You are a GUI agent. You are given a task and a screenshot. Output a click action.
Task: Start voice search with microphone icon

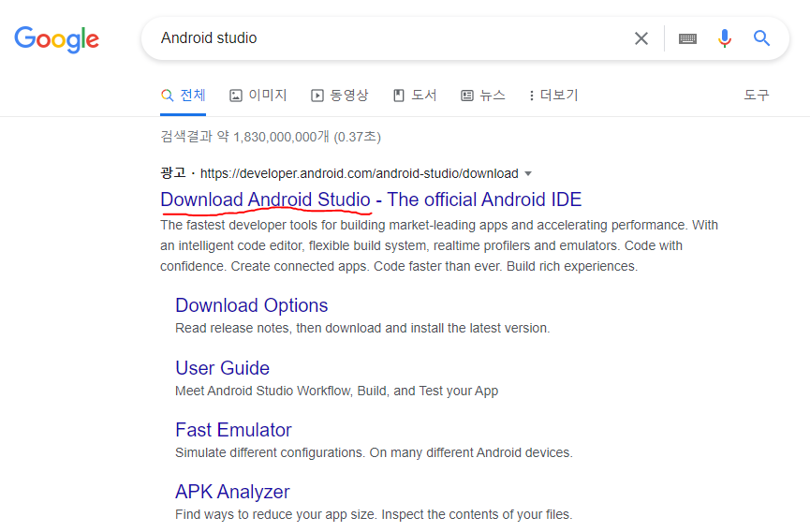pyautogui.click(x=725, y=38)
